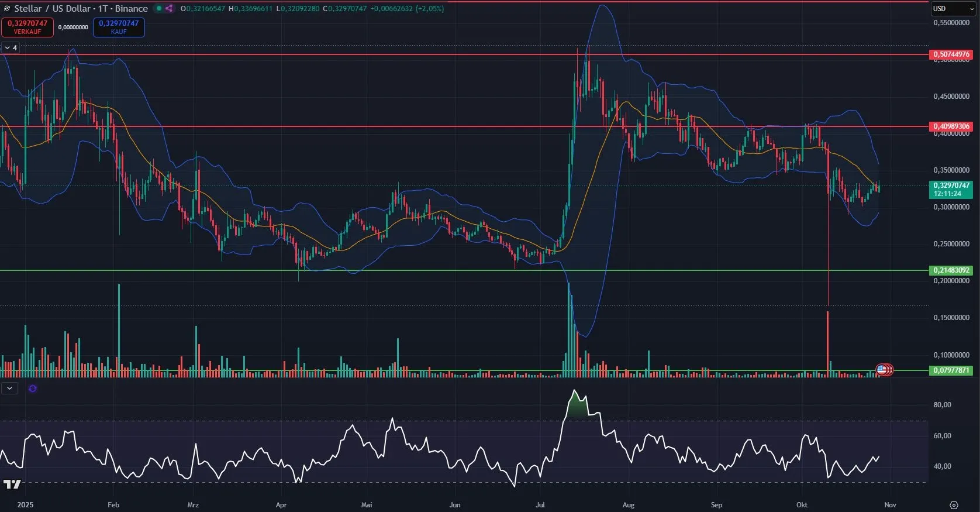Click price scale value 0,45000000
The image size is (980, 512).
951,97
